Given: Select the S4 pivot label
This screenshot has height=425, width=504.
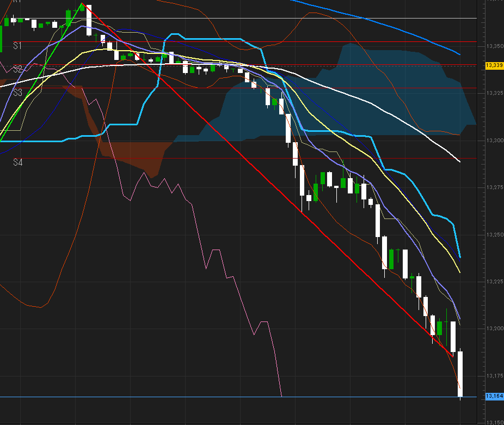Looking at the screenshot, I should pyautogui.click(x=17, y=162).
